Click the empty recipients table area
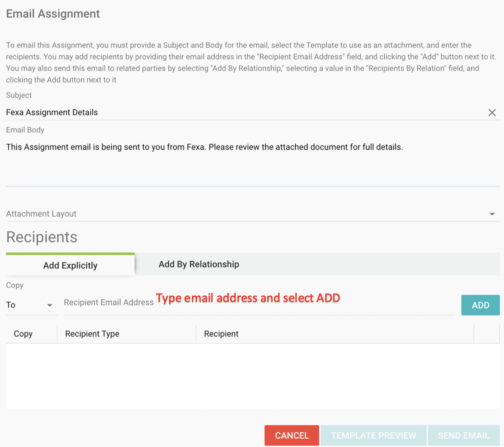Screen dimensions: 504x447 (252, 376)
